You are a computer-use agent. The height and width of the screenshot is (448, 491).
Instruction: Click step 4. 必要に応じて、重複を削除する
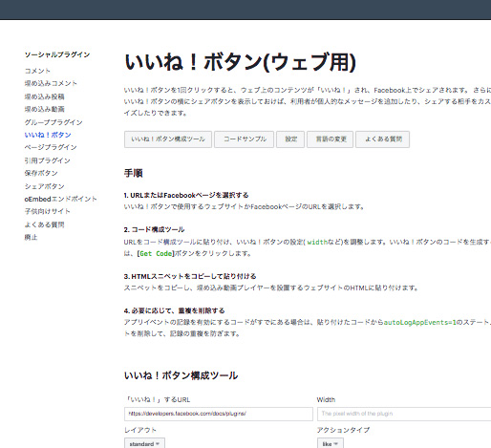click(x=175, y=310)
